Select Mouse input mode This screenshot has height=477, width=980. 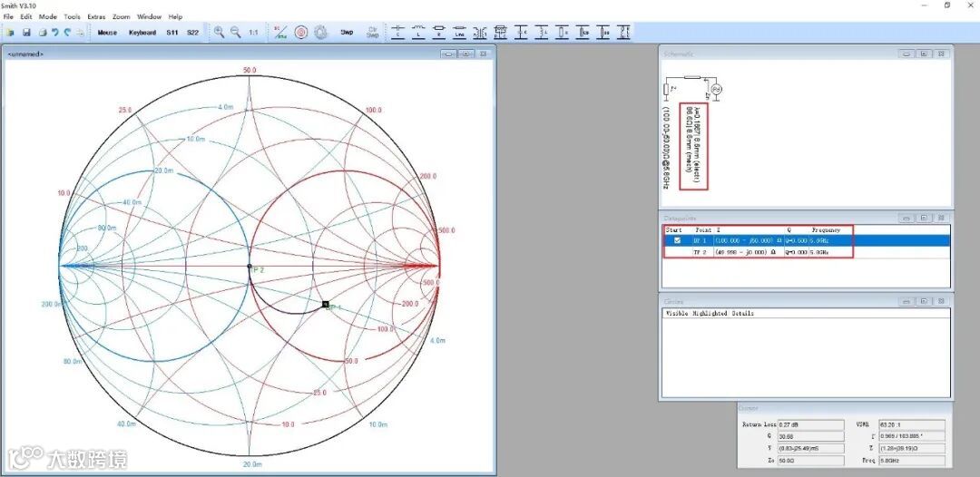coord(107,33)
